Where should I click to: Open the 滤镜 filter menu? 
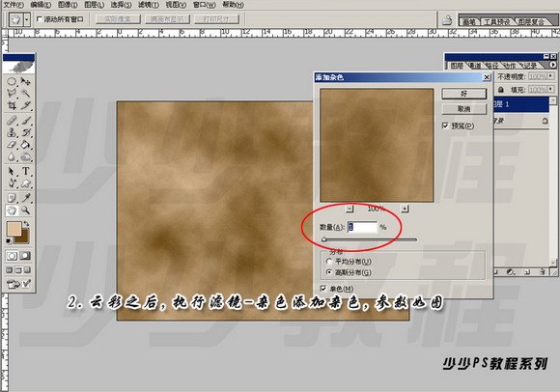click(x=149, y=5)
